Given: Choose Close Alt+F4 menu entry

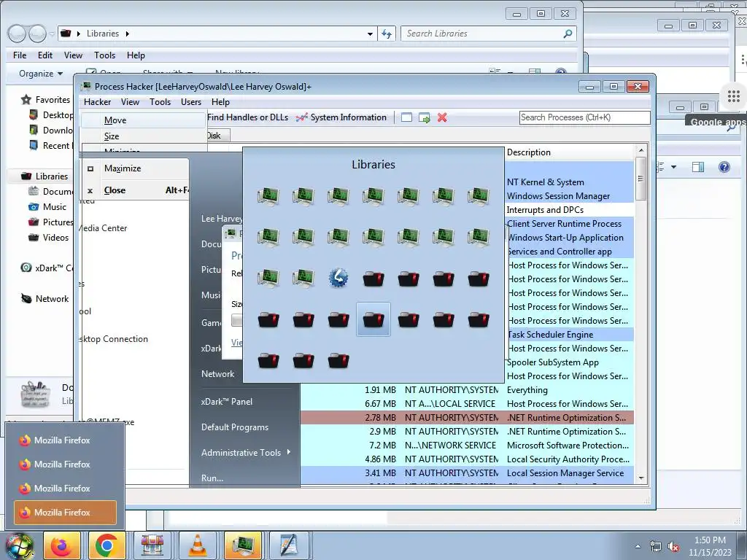Looking at the screenshot, I should (135, 190).
